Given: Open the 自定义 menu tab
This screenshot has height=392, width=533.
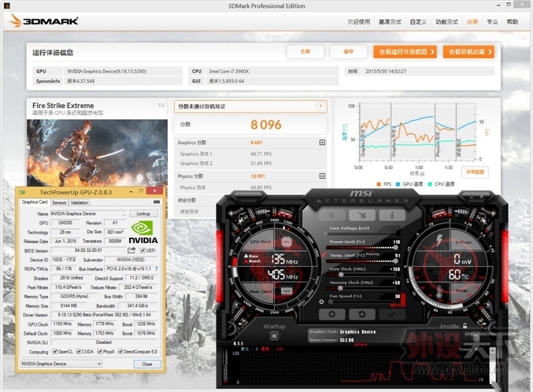Looking at the screenshot, I should (x=418, y=22).
